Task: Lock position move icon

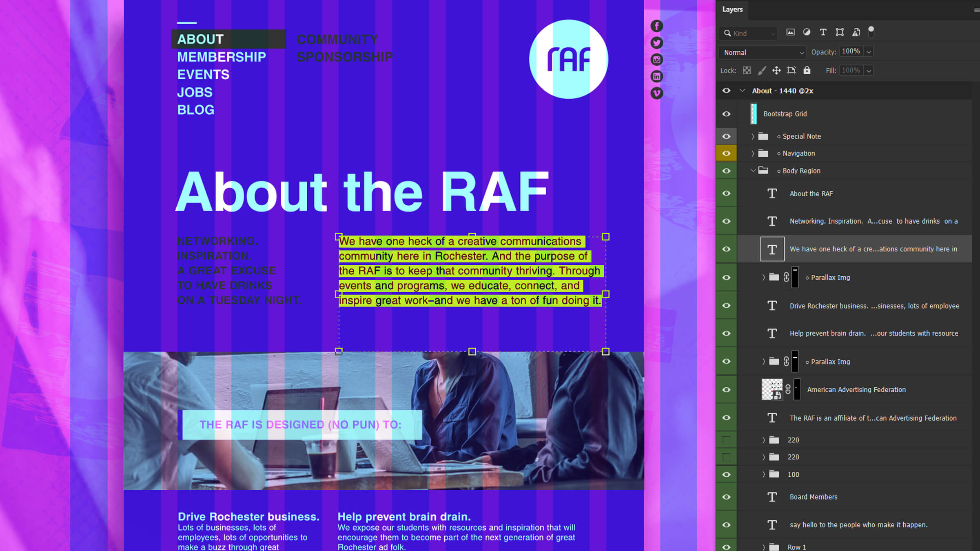Action: pyautogui.click(x=776, y=70)
